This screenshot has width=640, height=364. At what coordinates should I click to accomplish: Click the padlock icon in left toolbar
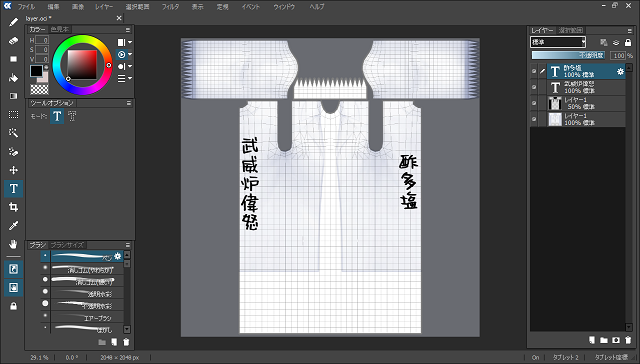click(x=13, y=306)
